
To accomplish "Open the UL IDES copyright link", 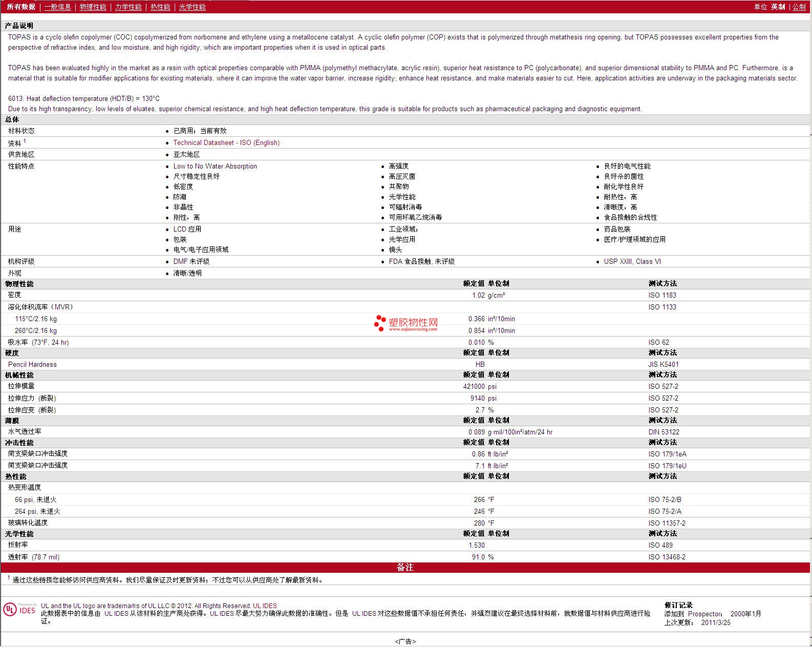I will point(265,606).
